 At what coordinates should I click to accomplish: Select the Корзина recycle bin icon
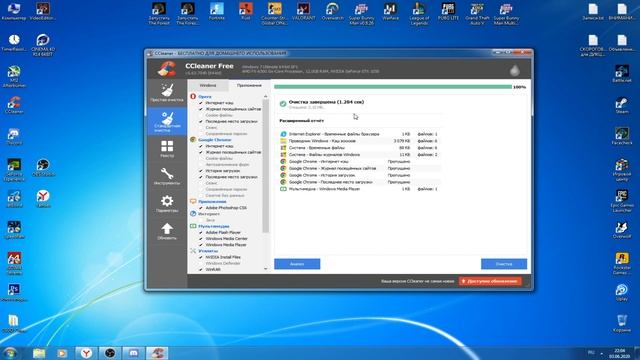pyautogui.click(x=622, y=323)
